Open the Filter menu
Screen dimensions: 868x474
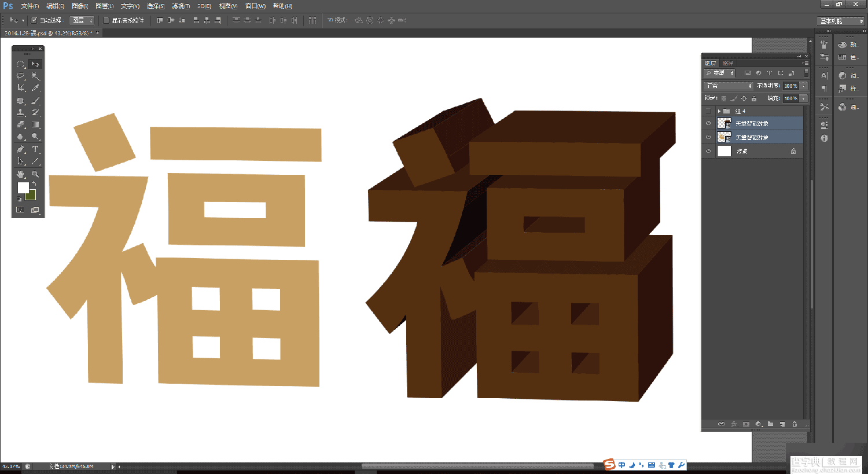181,6
